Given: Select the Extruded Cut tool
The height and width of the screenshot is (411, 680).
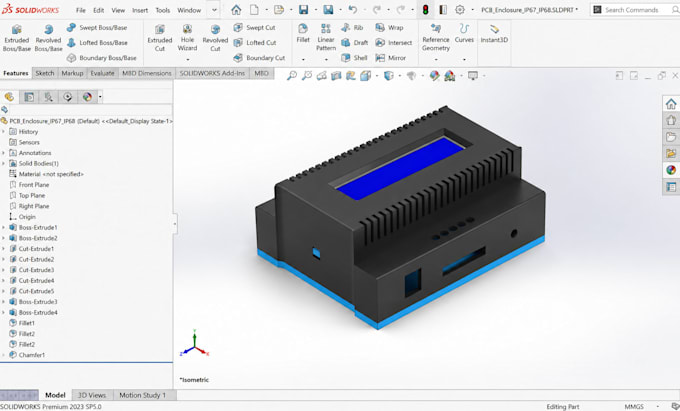Looking at the screenshot, I should [160, 39].
